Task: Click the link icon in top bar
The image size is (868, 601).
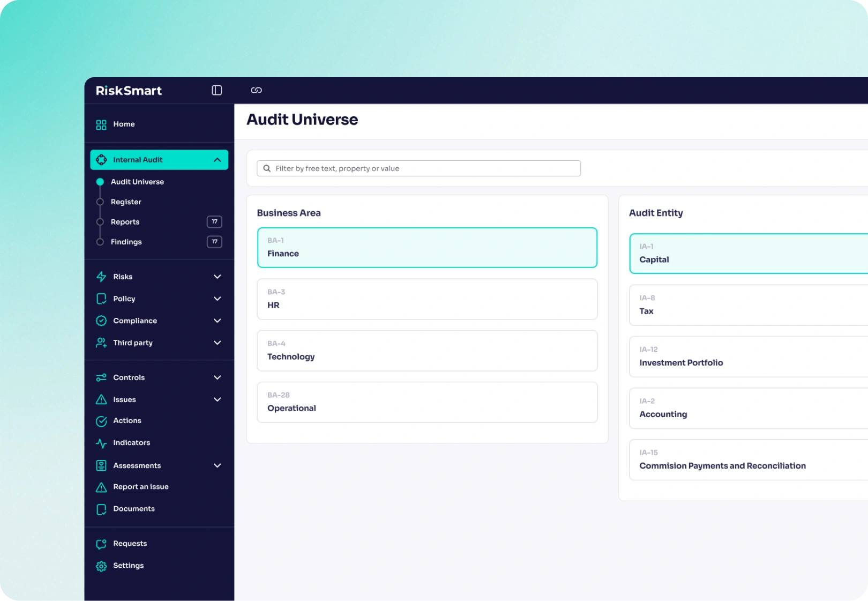Action: (x=256, y=90)
